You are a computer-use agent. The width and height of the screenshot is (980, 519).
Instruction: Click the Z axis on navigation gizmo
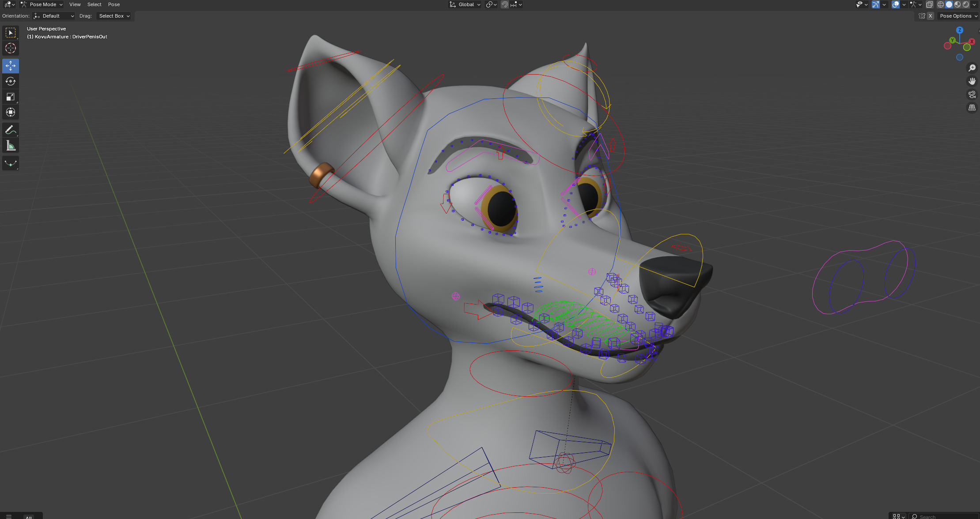(959, 30)
